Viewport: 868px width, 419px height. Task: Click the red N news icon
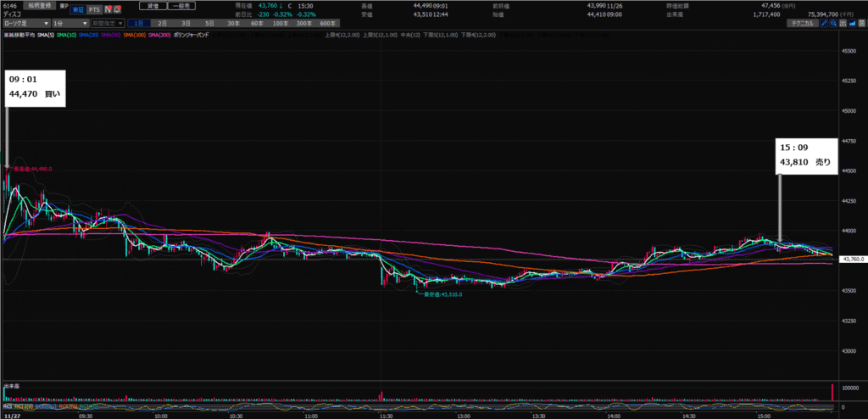(x=107, y=8)
